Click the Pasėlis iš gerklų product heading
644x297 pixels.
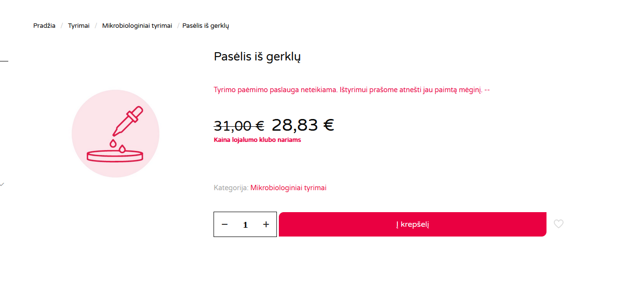tap(257, 57)
